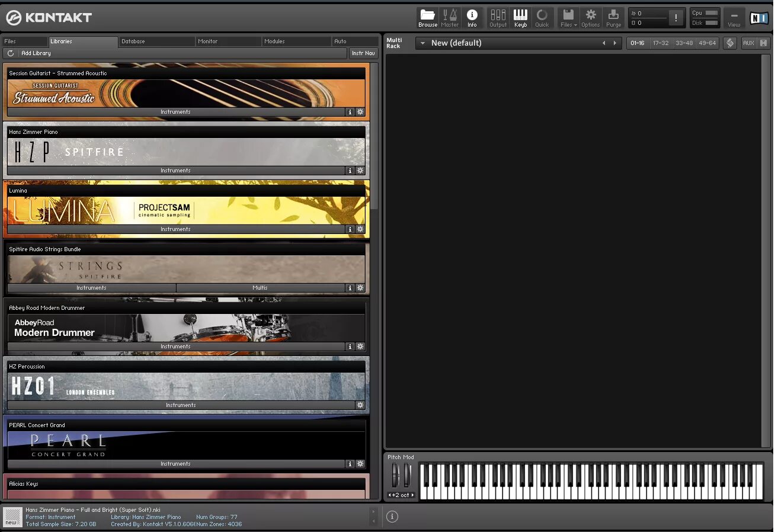Show info for Strummed Acoustic library
The width and height of the screenshot is (775, 532).
[x=350, y=112]
